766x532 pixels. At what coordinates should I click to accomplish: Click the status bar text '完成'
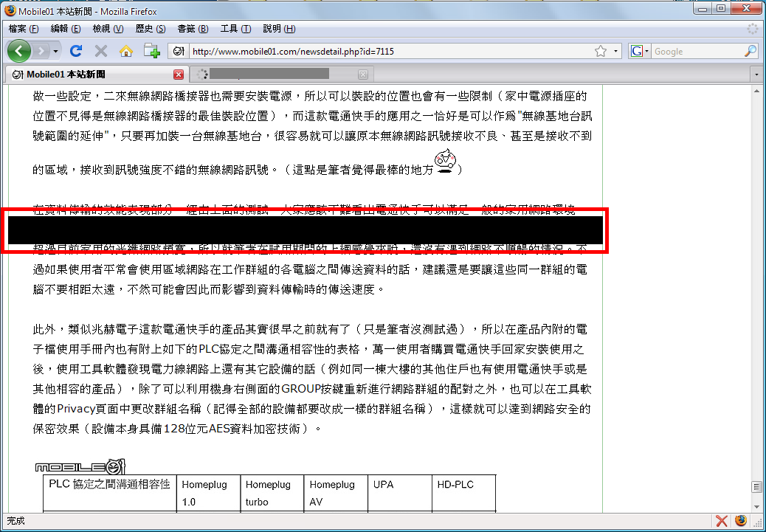click(15, 521)
